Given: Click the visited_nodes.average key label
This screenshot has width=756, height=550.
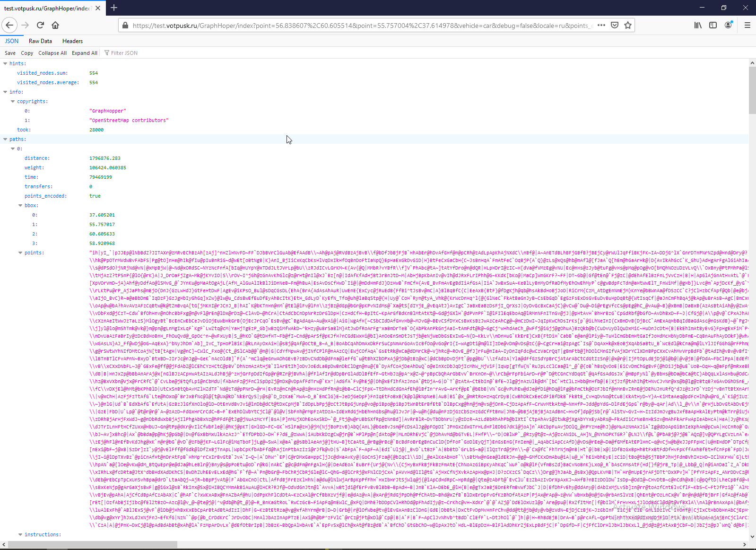Looking at the screenshot, I should click(48, 82).
